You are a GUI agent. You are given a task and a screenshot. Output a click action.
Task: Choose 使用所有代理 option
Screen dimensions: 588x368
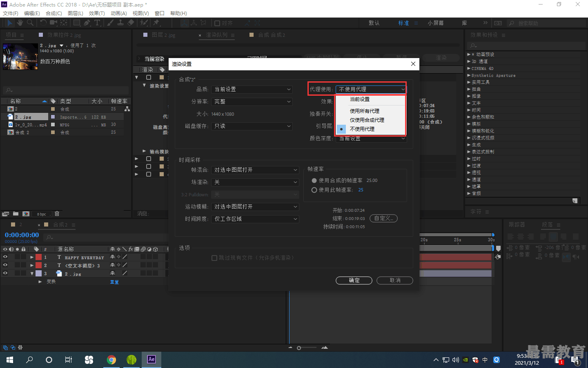tap(370, 111)
